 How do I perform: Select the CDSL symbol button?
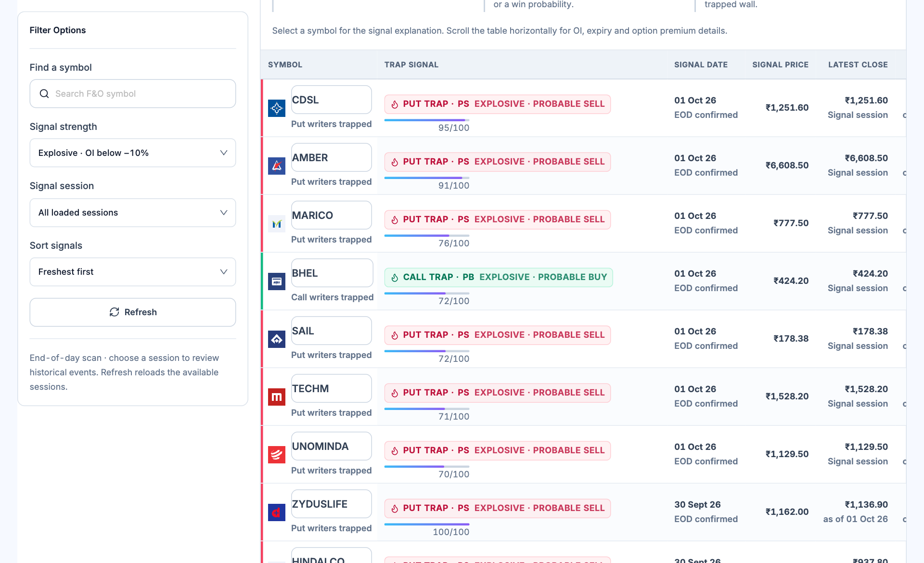click(332, 100)
